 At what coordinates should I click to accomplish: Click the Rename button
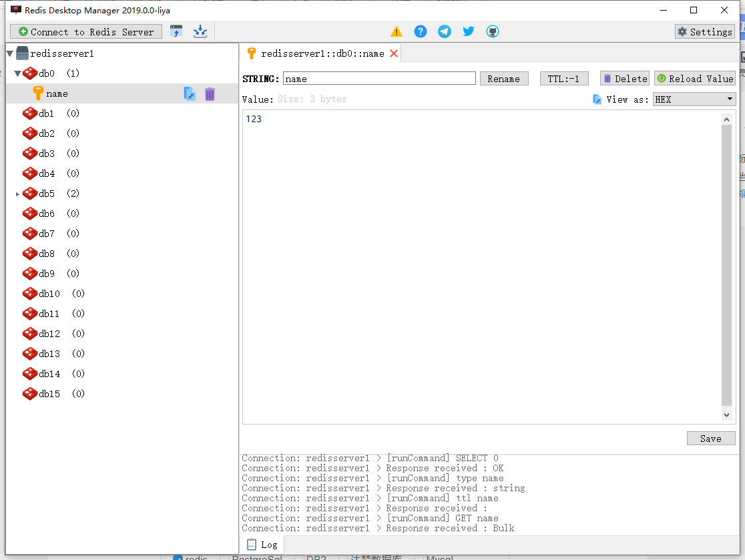point(504,78)
